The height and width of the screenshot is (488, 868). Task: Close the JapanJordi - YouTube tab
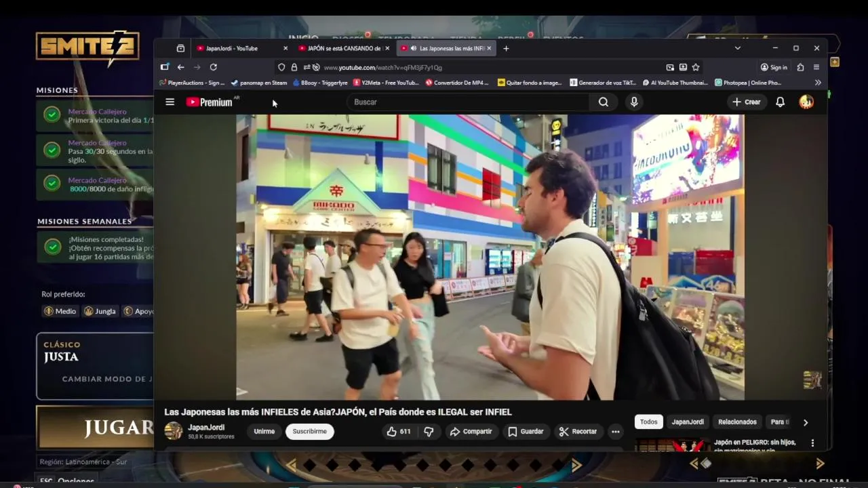(x=285, y=48)
